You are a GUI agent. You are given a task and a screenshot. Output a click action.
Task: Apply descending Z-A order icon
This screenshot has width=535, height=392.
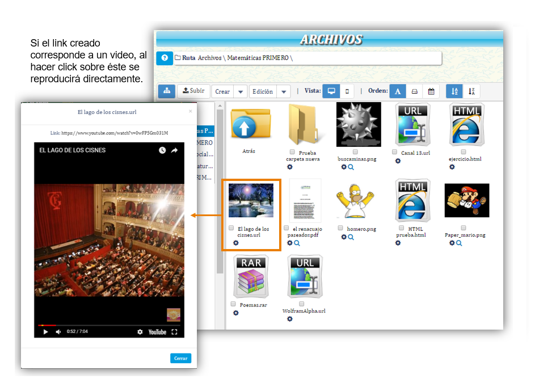[471, 91]
